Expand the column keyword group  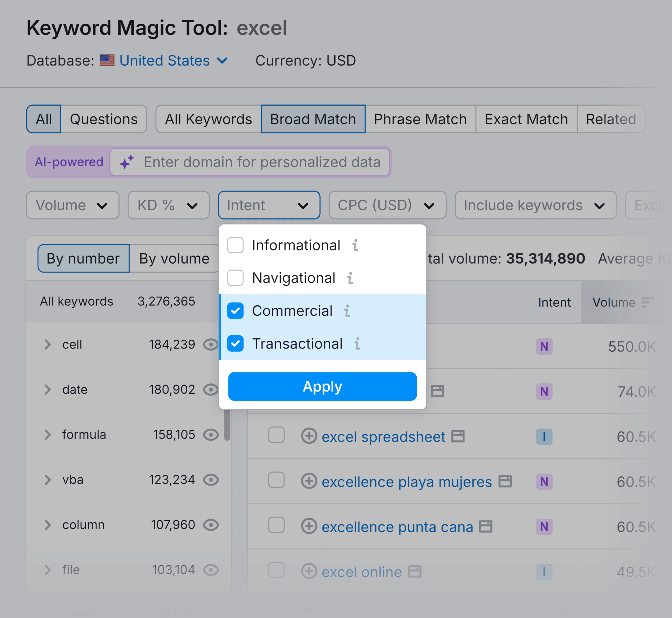(48, 525)
